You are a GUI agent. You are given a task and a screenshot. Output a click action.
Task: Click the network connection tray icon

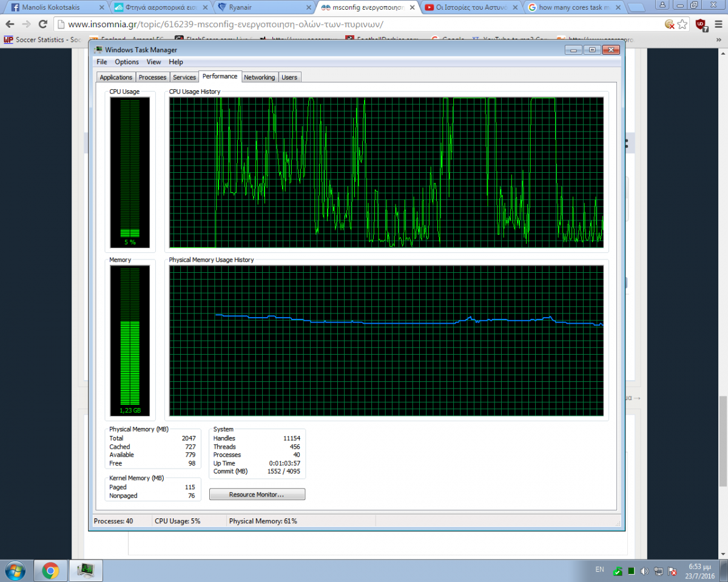(658, 571)
